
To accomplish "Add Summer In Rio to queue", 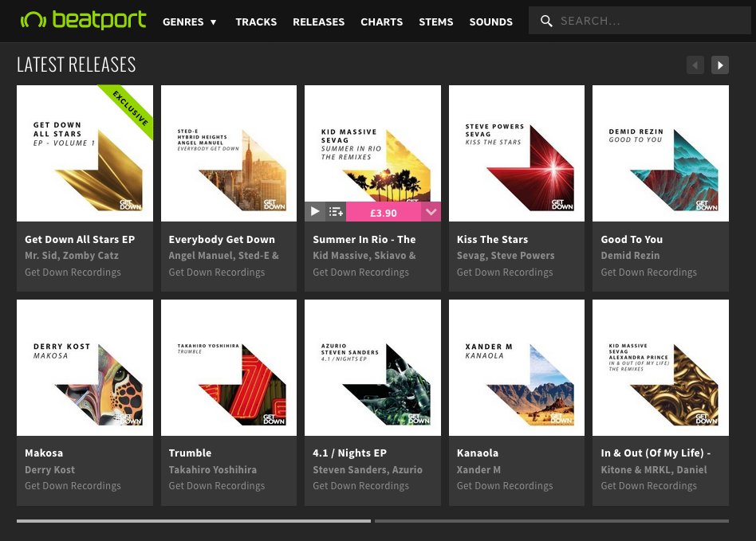I will coord(336,211).
